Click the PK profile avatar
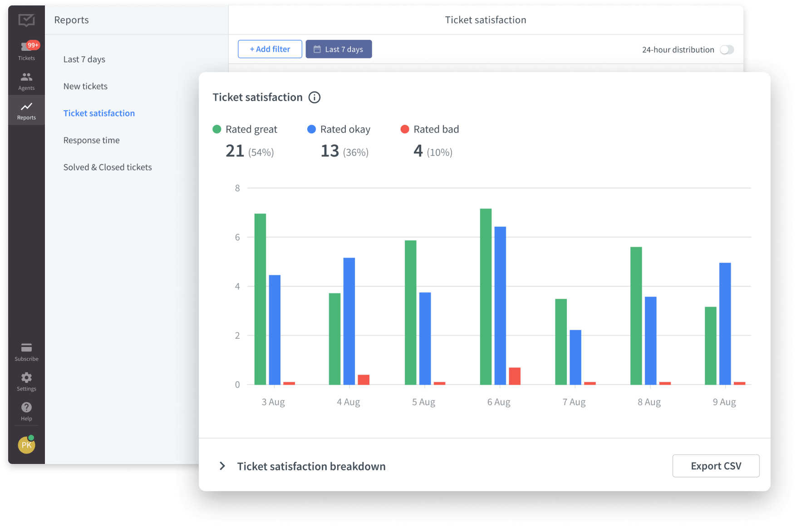This screenshot has width=806, height=532. click(x=26, y=445)
